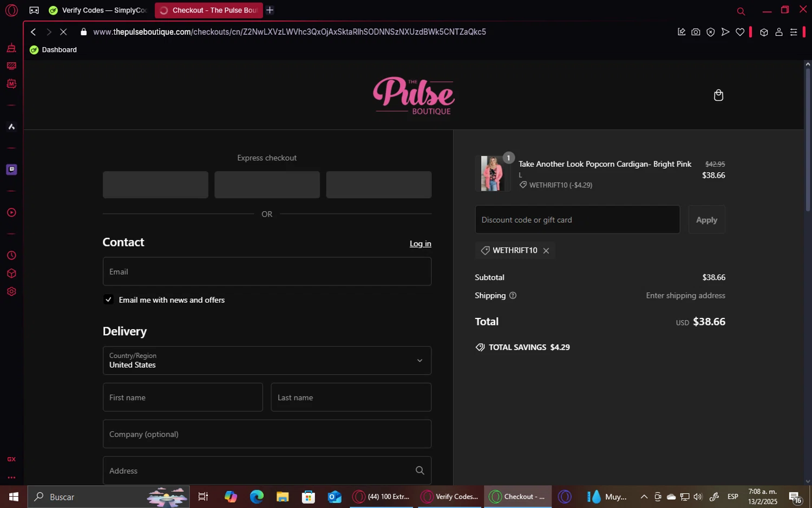The width and height of the screenshot is (812, 508).
Task: Stop loading the current page
Action: (x=63, y=32)
